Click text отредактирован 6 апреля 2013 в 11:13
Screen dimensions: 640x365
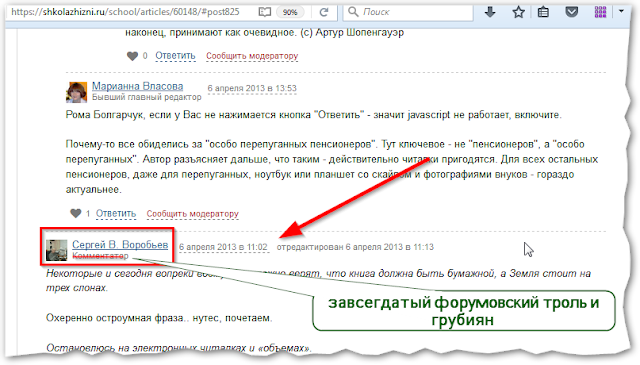pyautogui.click(x=355, y=247)
